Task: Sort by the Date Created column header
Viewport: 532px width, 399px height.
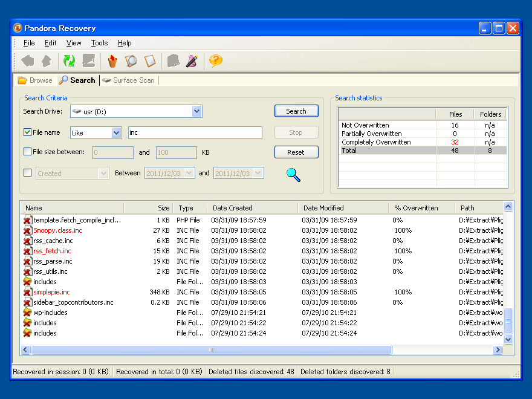Action: point(253,208)
